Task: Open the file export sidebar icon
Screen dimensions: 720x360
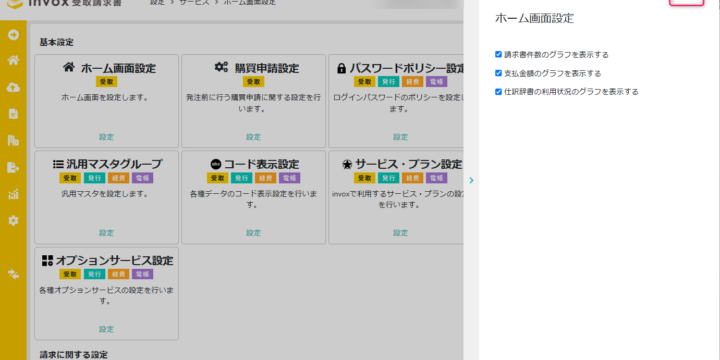Action: tap(13, 168)
